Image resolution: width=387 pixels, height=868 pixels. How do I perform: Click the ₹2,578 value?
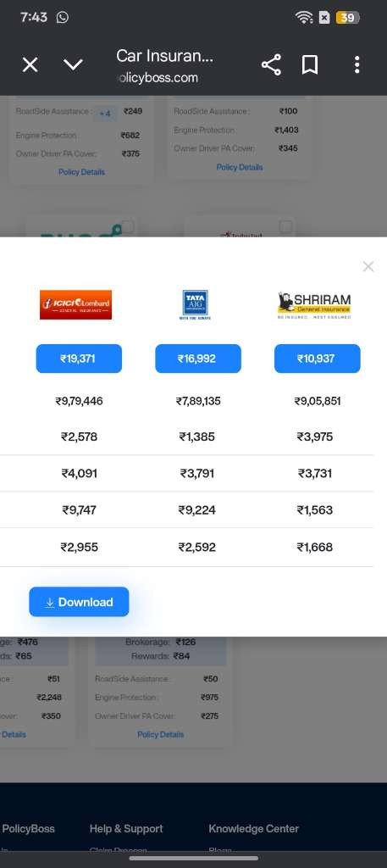(79, 437)
